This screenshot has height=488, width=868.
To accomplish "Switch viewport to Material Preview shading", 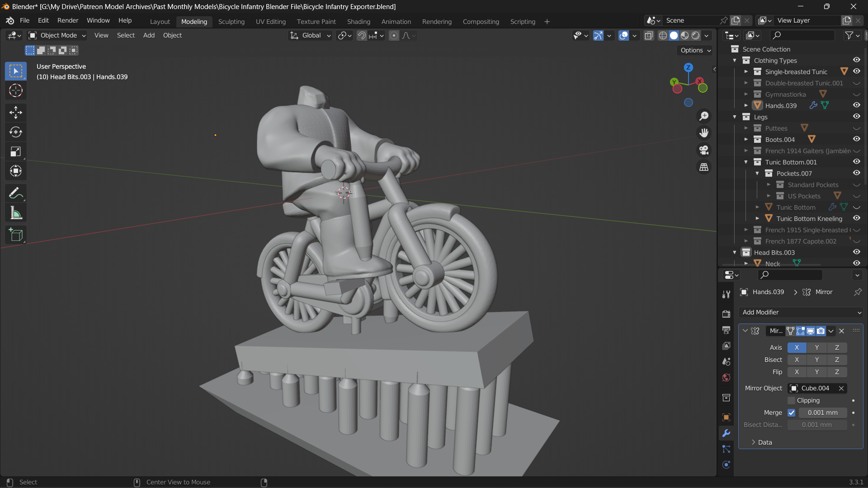I will (684, 35).
